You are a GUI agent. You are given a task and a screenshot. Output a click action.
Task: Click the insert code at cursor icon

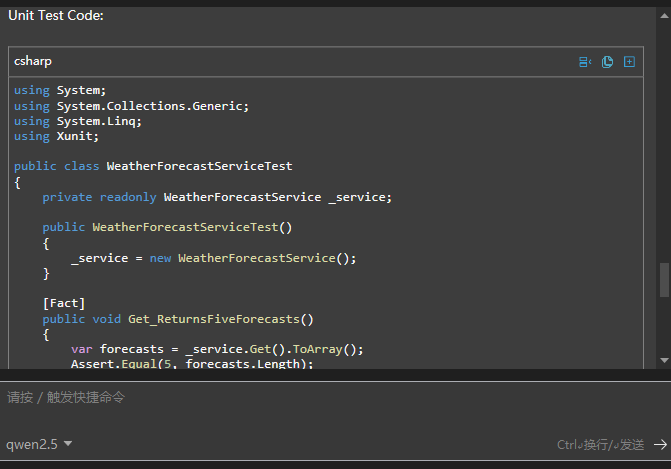coord(585,62)
